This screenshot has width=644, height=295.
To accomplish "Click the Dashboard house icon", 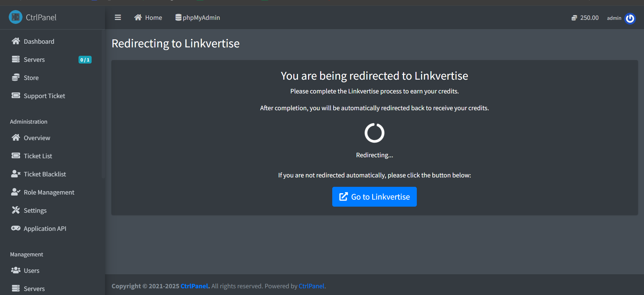I will click(x=16, y=41).
